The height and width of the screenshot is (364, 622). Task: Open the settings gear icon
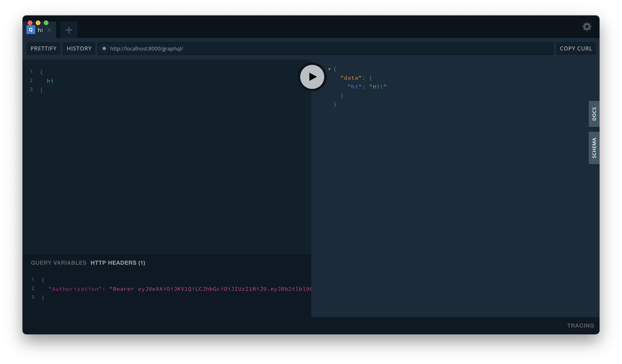coord(587,27)
